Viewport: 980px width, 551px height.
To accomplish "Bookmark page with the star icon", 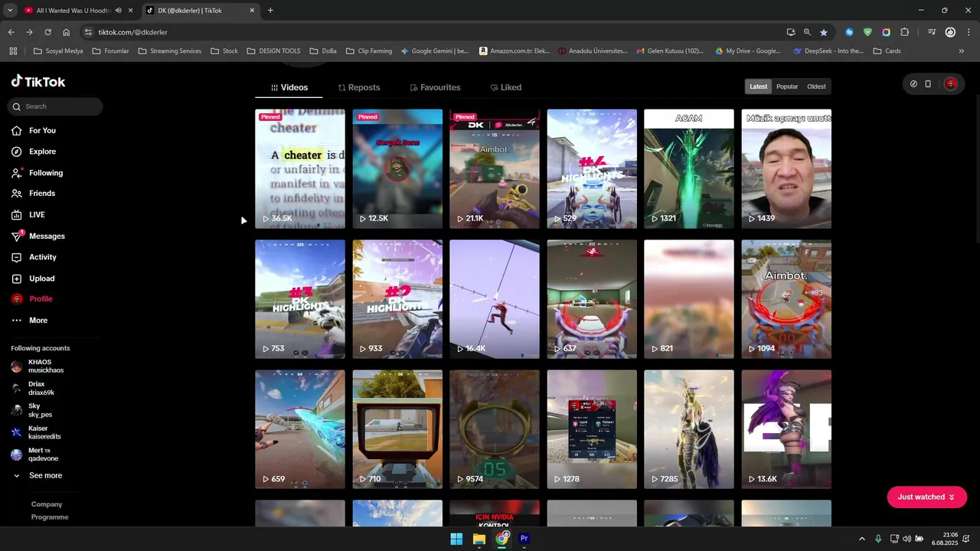I will (824, 32).
